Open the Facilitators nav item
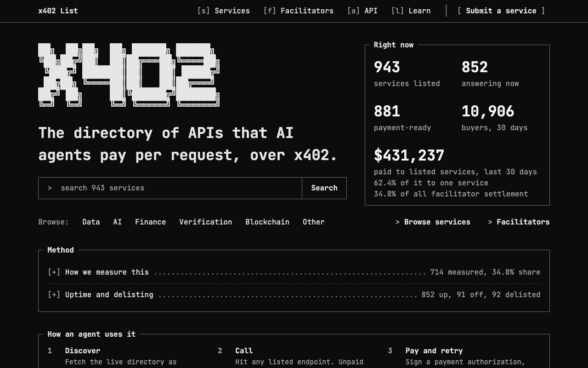The image size is (588, 368). [298, 11]
